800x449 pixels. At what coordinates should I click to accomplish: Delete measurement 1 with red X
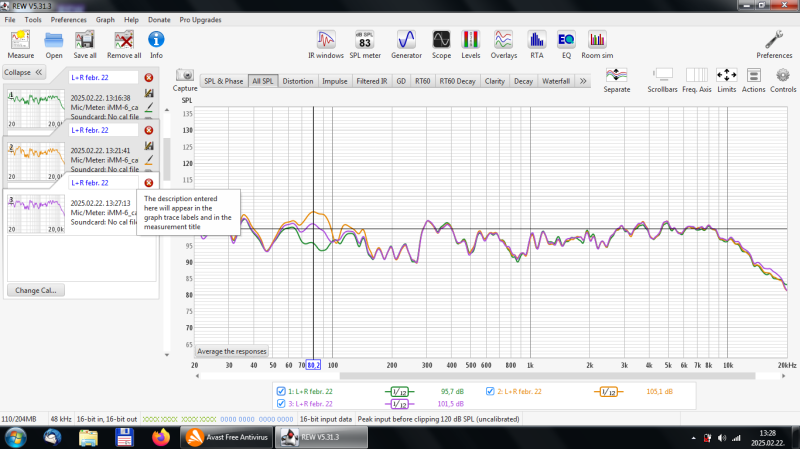(x=148, y=78)
